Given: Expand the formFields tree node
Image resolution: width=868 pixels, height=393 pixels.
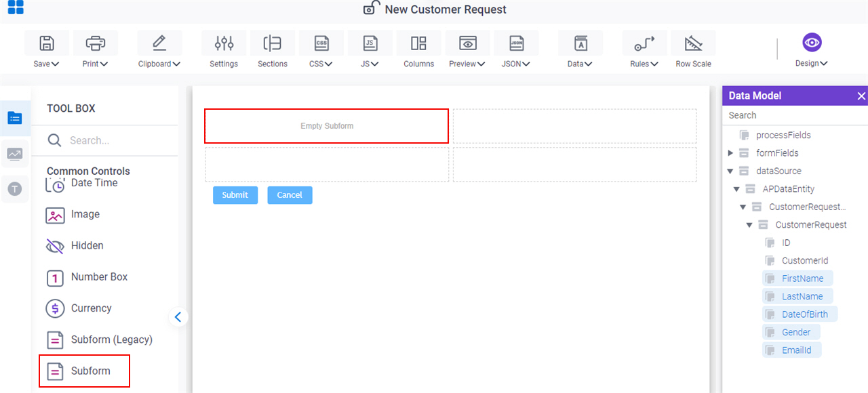Looking at the screenshot, I should coord(730,153).
